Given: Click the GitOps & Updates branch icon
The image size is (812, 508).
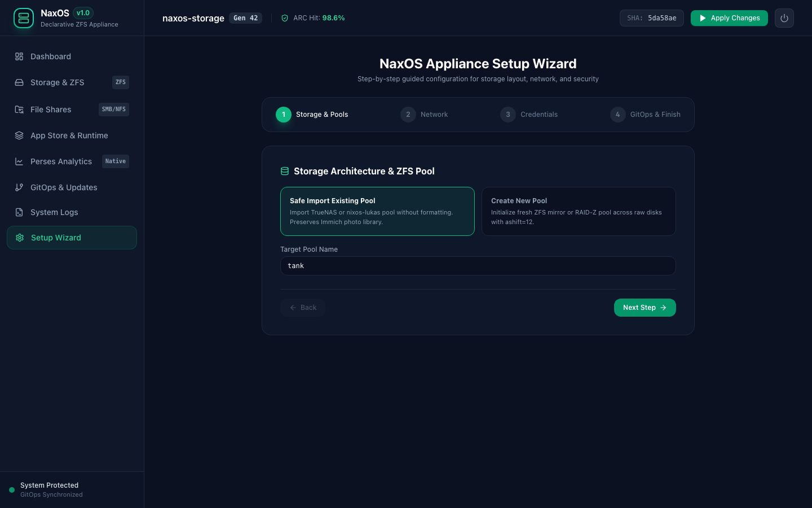Looking at the screenshot, I should pyautogui.click(x=19, y=187).
